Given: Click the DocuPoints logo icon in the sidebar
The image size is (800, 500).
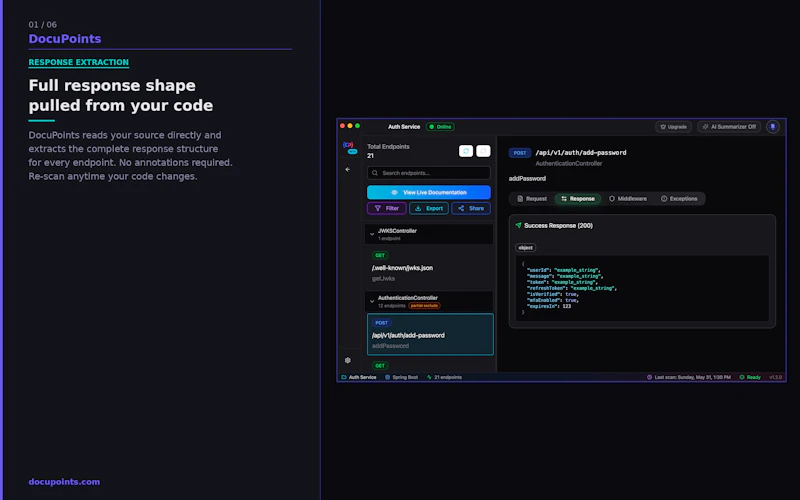Looking at the screenshot, I should [348, 147].
